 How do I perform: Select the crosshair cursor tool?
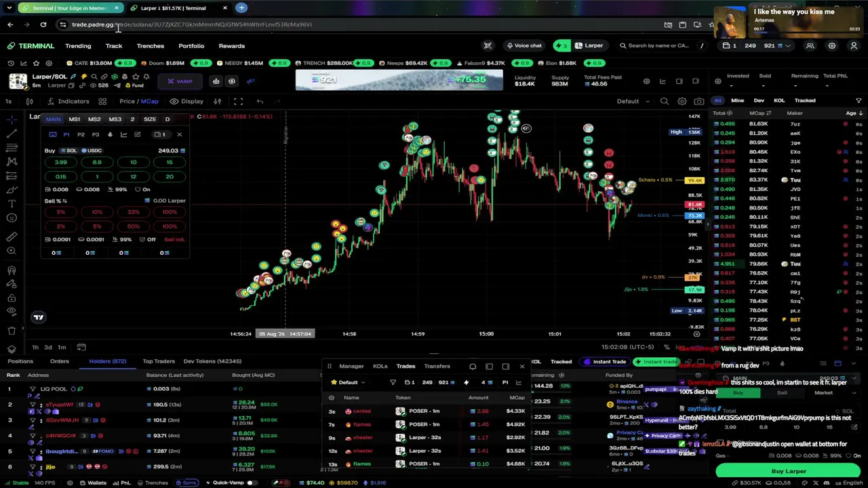[x=12, y=119]
